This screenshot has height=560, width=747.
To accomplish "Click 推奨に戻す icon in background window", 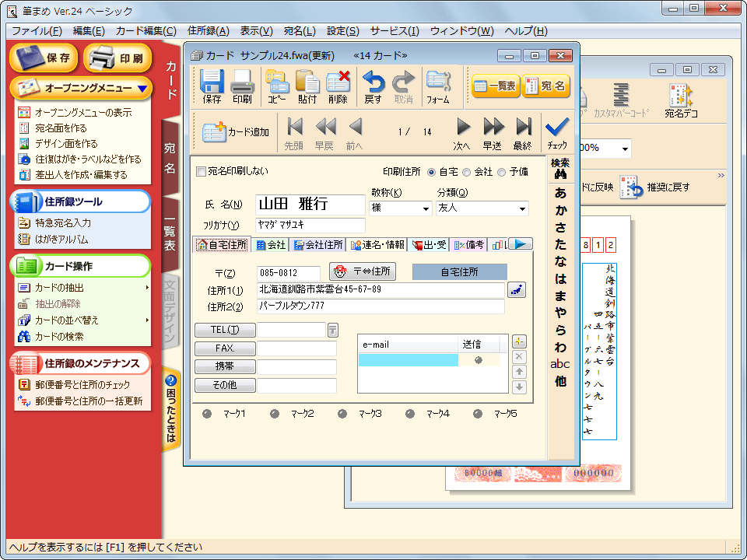I will coord(654,187).
